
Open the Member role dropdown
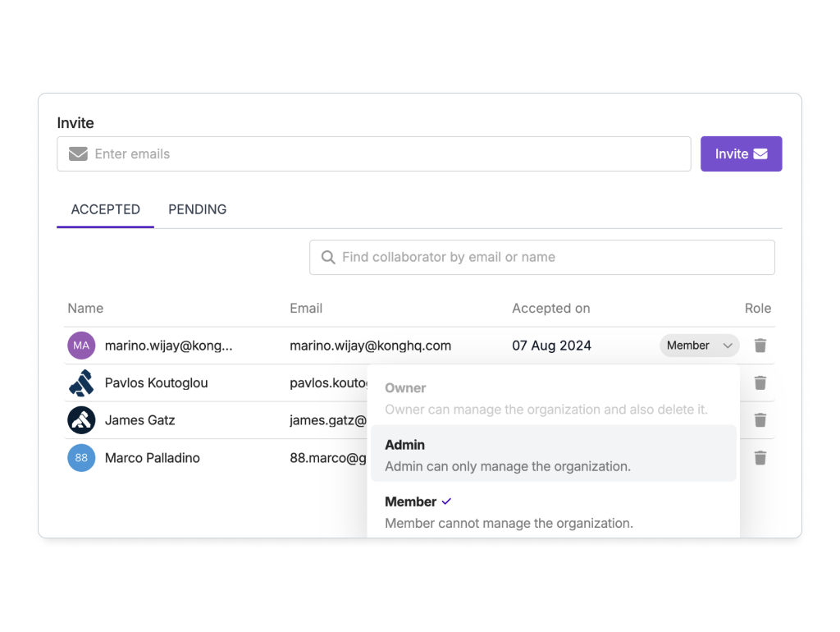click(x=699, y=346)
